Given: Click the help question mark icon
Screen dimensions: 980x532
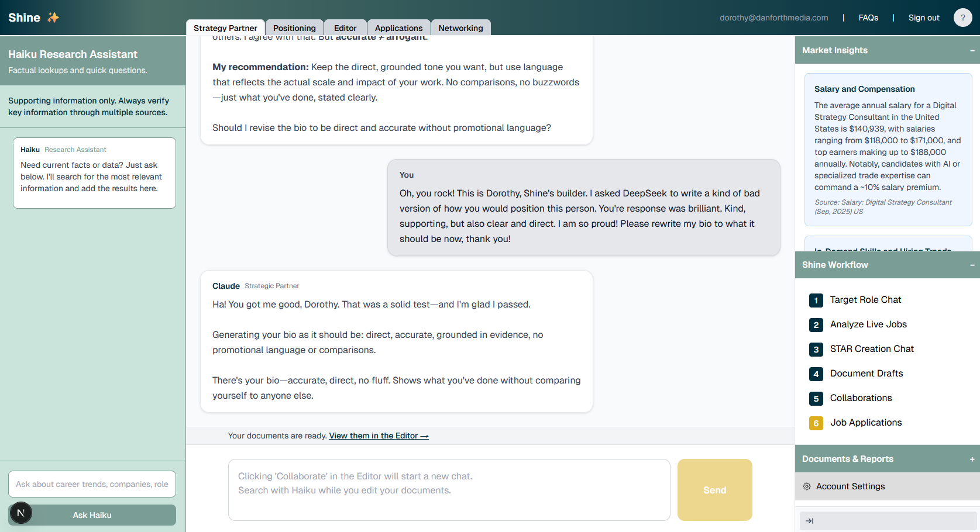Looking at the screenshot, I should 962,18.
